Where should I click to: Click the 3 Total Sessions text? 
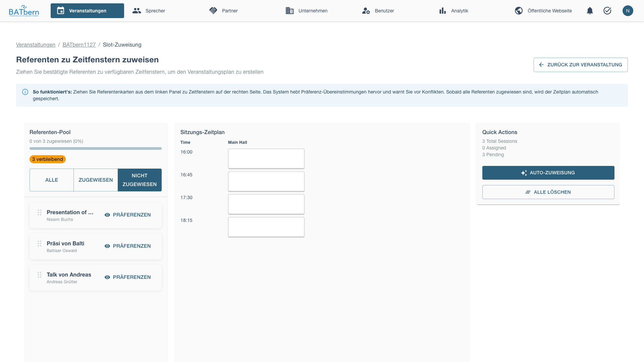click(500, 141)
